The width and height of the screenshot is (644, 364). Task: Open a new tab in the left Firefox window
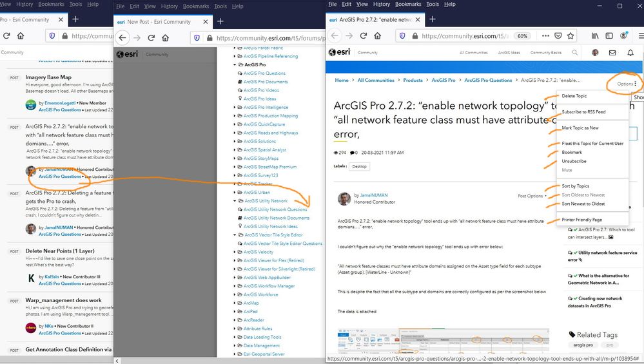point(75,19)
